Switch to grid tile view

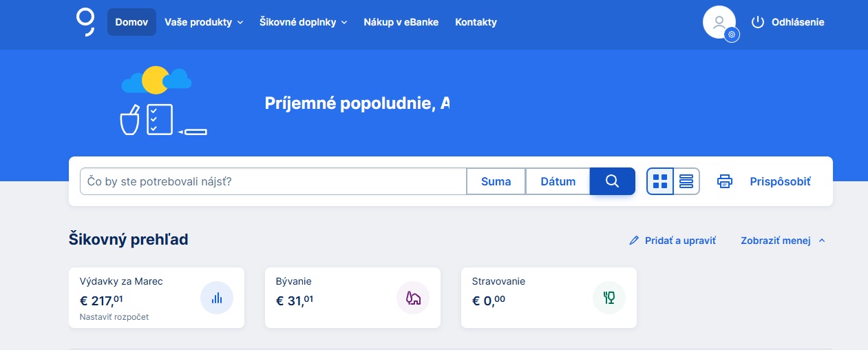point(660,181)
